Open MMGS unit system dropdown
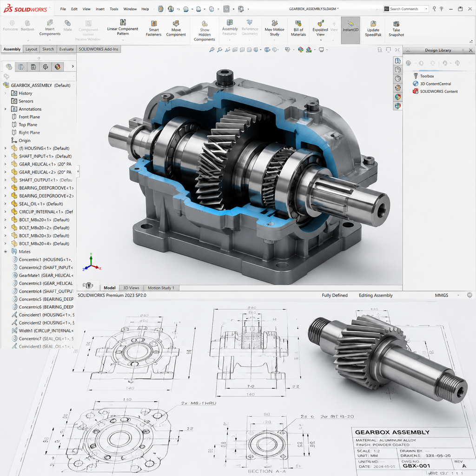This screenshot has height=476, width=476. tap(447, 295)
